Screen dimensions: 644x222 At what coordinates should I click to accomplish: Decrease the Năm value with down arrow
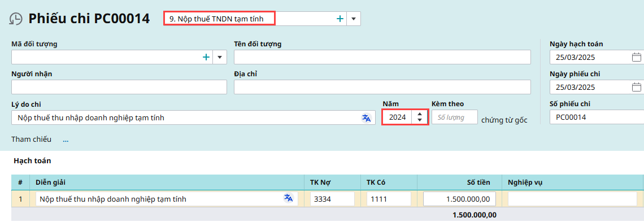pyautogui.click(x=419, y=120)
